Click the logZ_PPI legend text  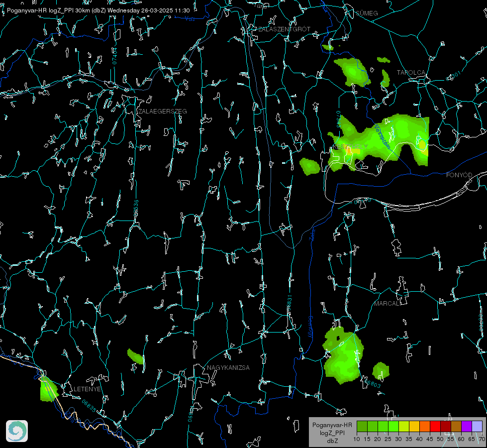click(332, 433)
